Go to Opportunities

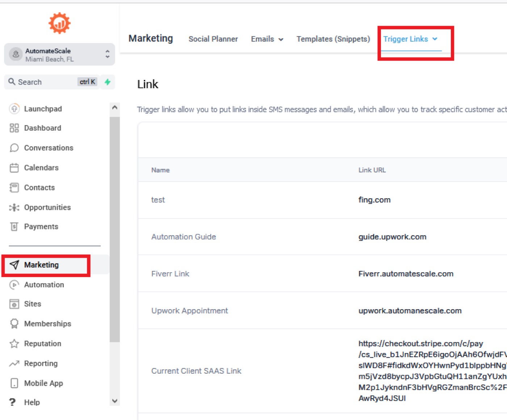click(47, 207)
